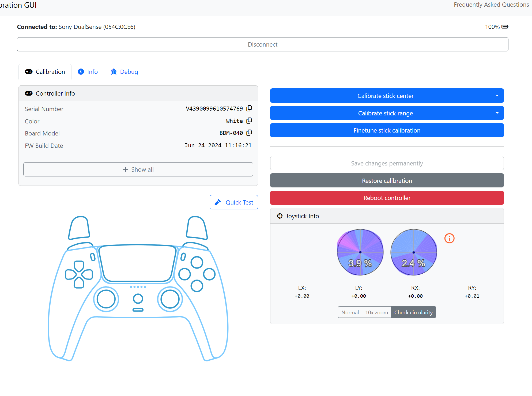Viewport: 532px width, 396px height.
Task: Open Calibrate stick center dropdown arrow
Action: click(x=497, y=96)
